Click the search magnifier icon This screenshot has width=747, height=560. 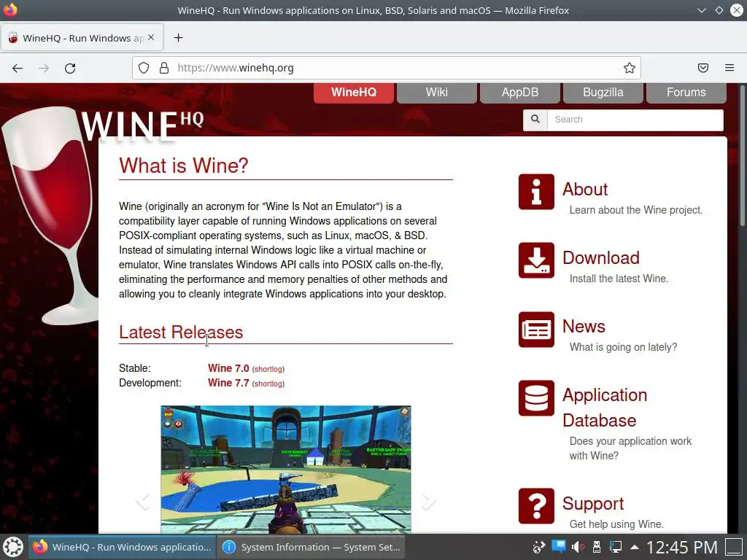coord(535,119)
